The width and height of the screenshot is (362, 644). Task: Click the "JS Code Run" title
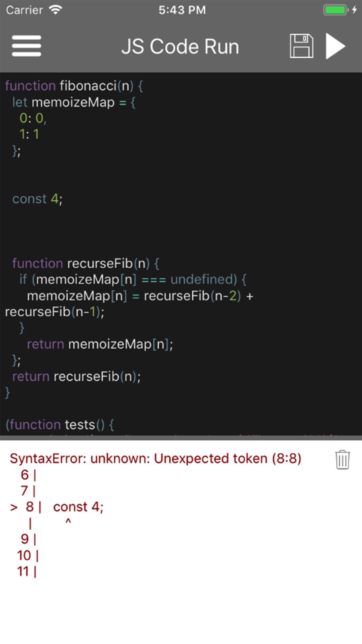coord(180,47)
